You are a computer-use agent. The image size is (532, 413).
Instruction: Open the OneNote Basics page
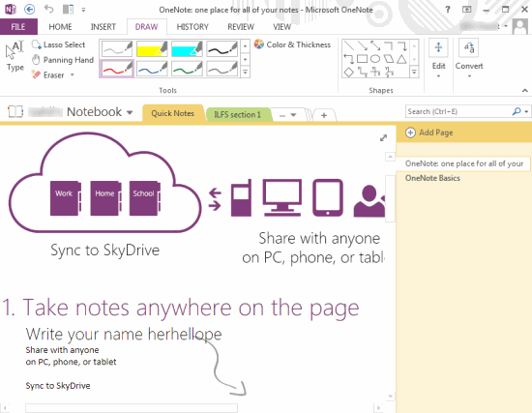432,178
